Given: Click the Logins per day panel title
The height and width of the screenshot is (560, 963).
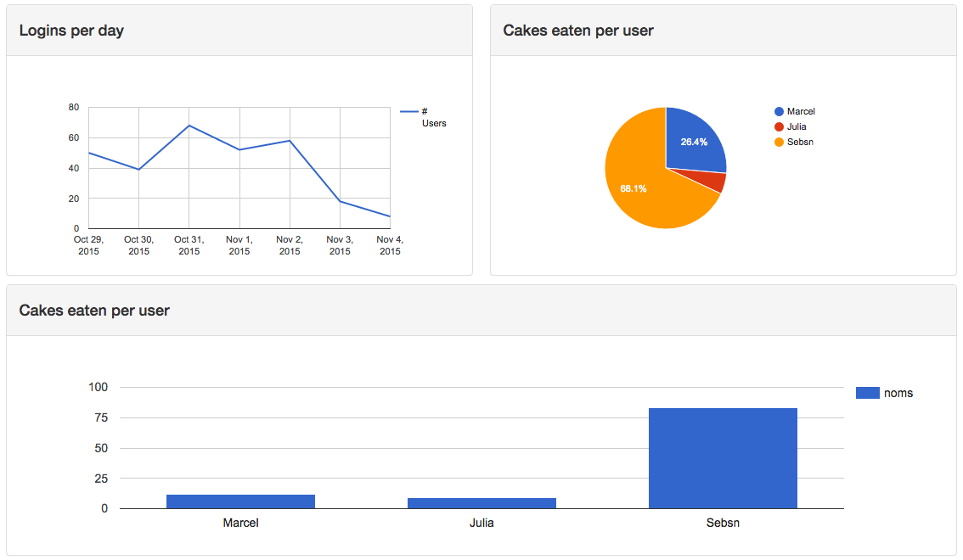Looking at the screenshot, I should click(71, 31).
